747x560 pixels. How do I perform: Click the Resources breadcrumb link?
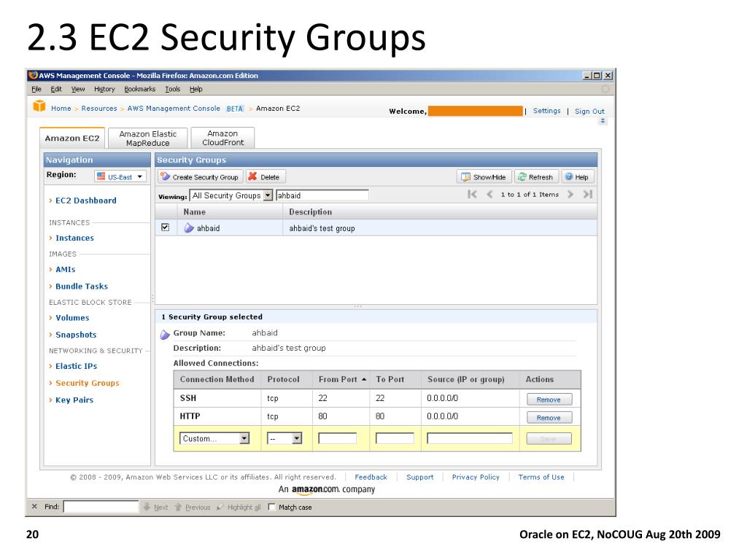click(x=99, y=108)
